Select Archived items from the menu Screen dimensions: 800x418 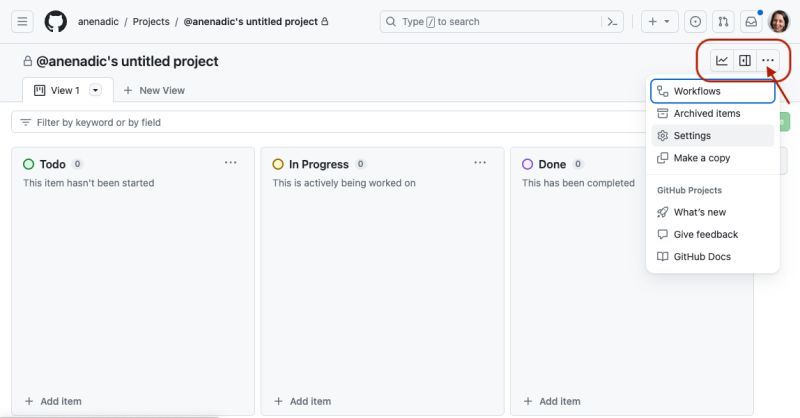point(713,113)
